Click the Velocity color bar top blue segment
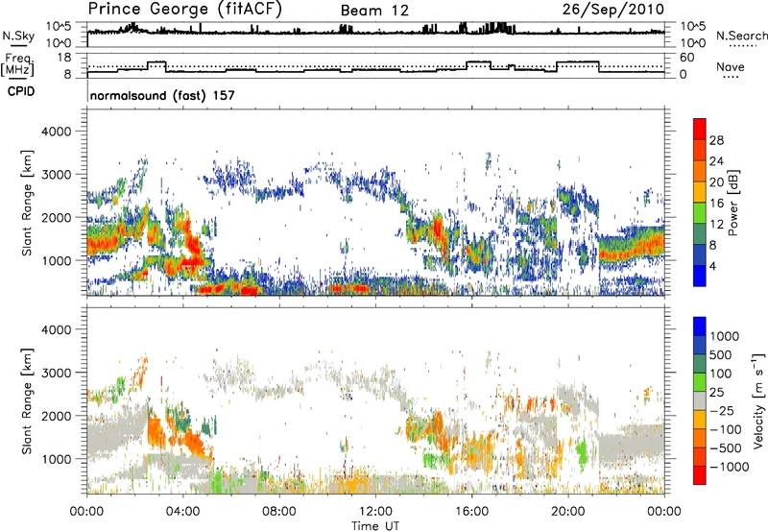768x532 pixels. pos(700,326)
